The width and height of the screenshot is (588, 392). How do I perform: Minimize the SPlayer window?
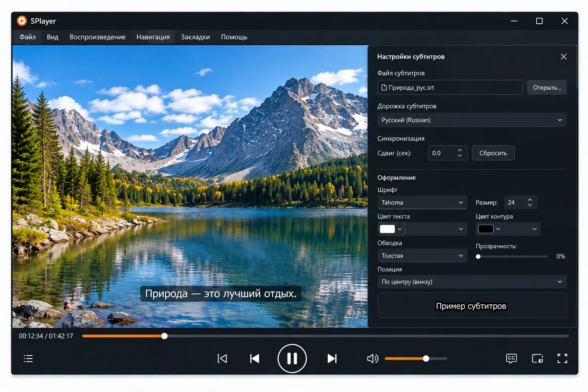514,21
